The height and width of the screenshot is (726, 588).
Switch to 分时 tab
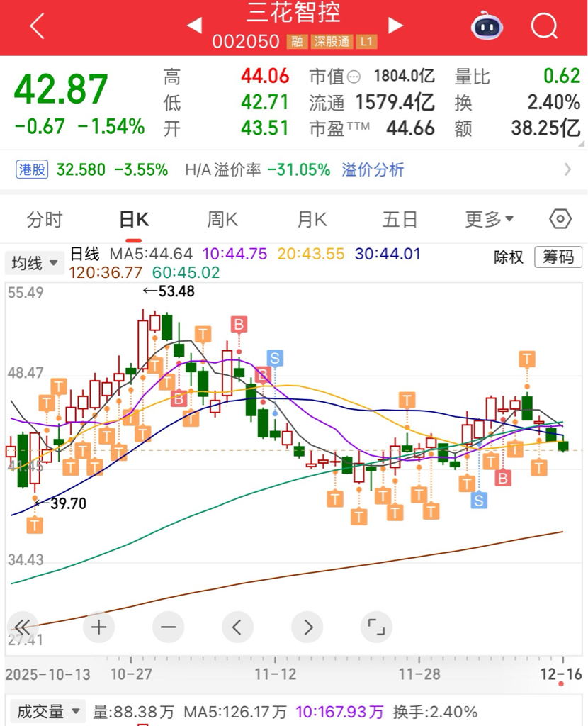(x=45, y=220)
